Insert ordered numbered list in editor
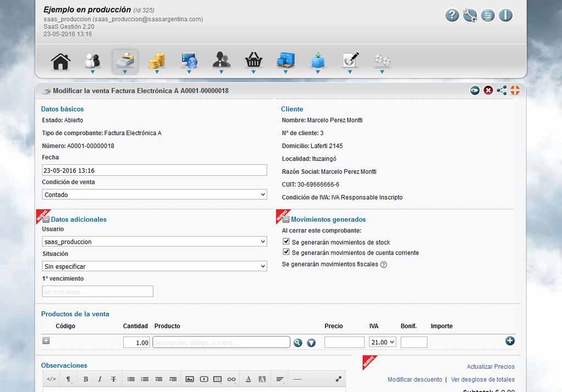 [145, 379]
